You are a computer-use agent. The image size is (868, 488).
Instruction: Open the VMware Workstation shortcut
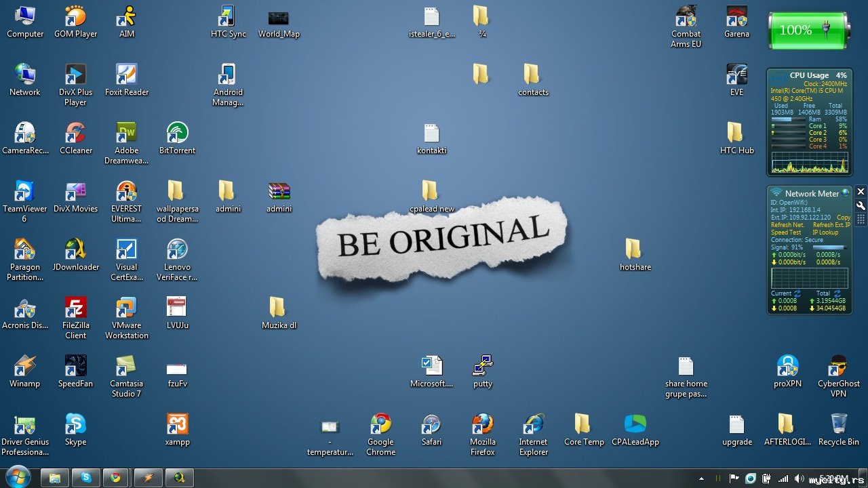pos(126,309)
